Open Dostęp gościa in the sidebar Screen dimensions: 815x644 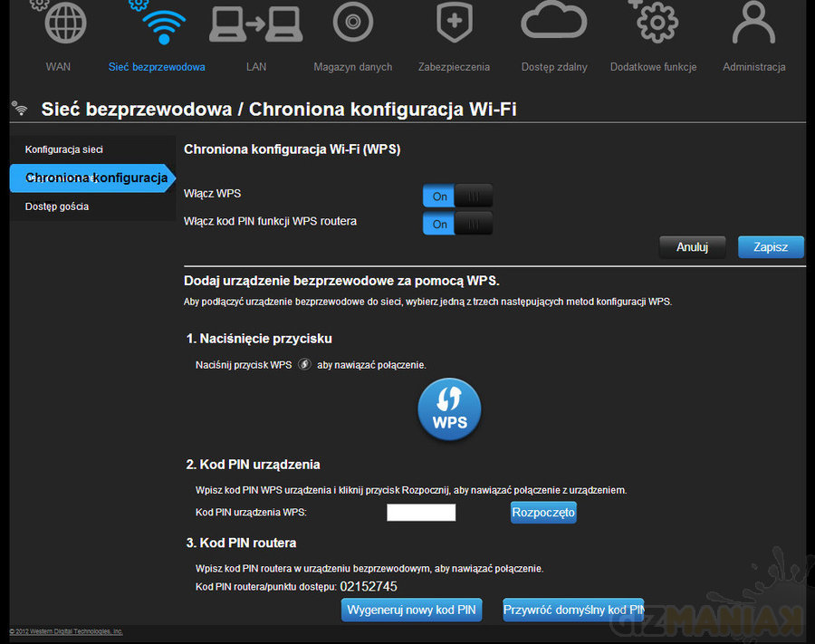[57, 207]
